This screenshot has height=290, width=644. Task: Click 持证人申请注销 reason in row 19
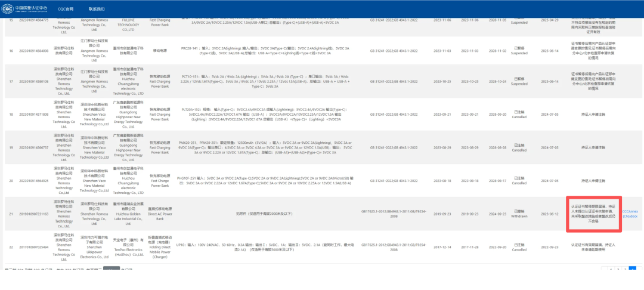(x=593, y=147)
